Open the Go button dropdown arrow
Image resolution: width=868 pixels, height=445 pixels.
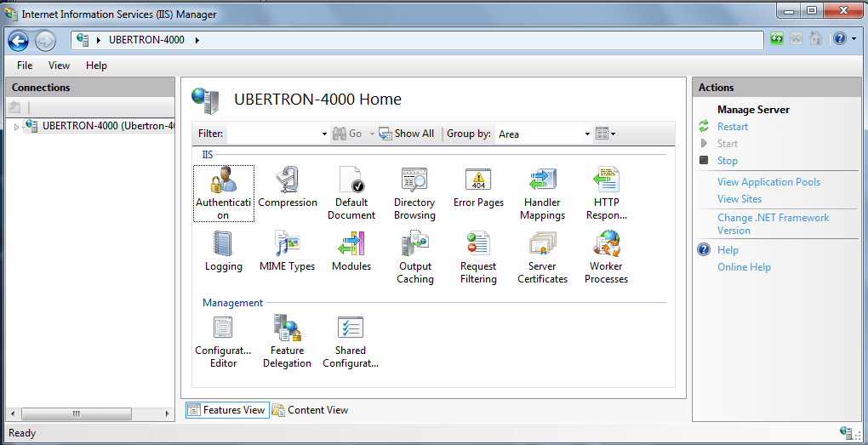pyautogui.click(x=372, y=134)
